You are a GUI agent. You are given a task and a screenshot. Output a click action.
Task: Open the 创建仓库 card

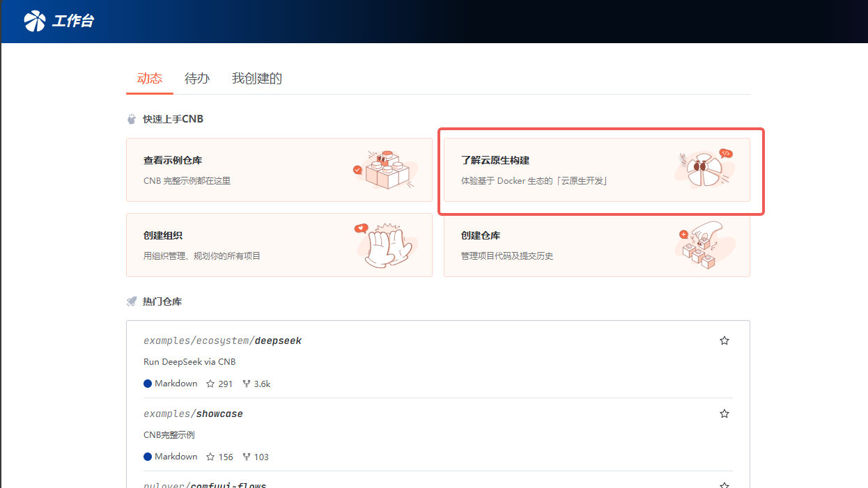(x=597, y=245)
